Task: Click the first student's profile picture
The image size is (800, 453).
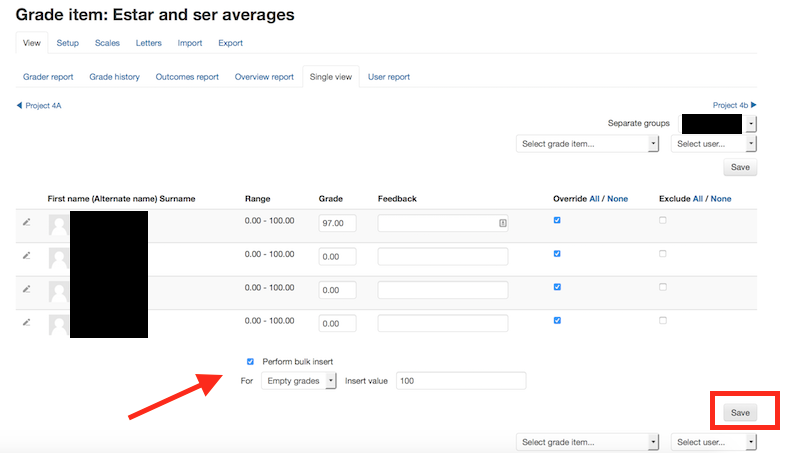Action: (59, 225)
